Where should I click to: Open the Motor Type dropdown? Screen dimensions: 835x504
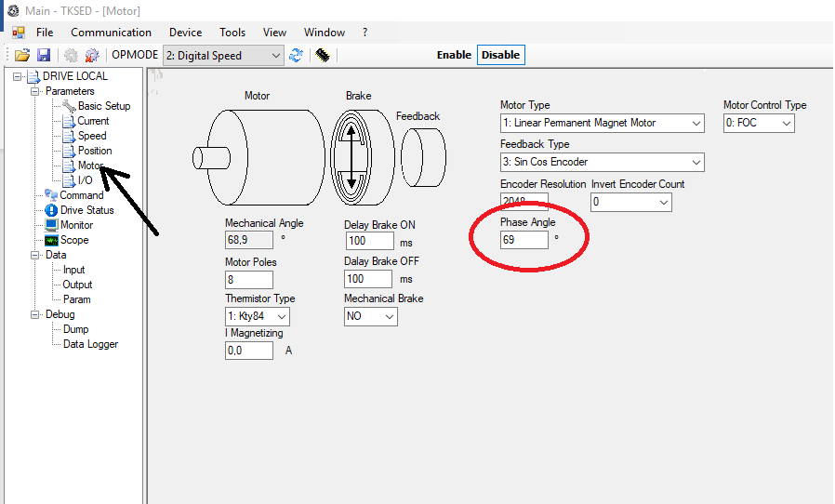602,123
